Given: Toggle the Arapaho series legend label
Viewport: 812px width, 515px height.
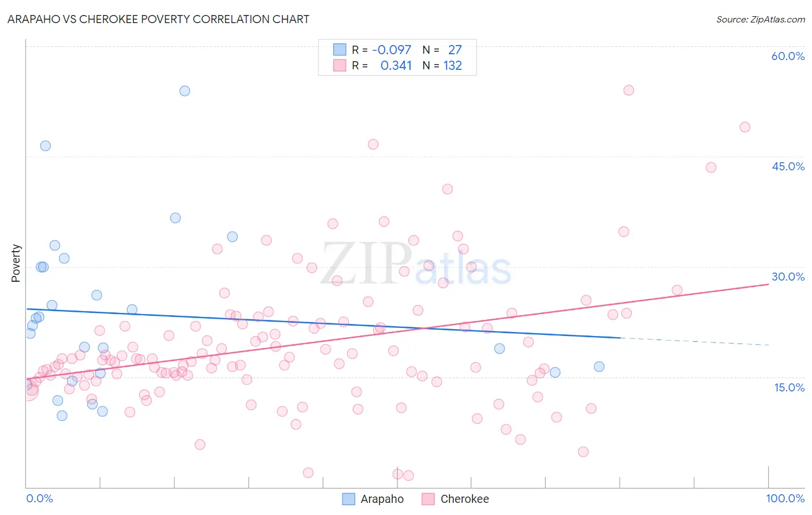Looking at the screenshot, I should 382,499.
